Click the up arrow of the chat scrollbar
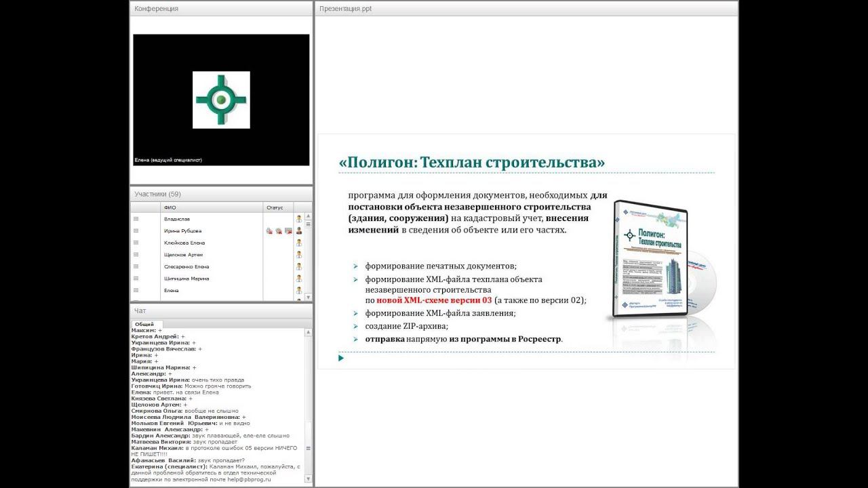 point(309,332)
